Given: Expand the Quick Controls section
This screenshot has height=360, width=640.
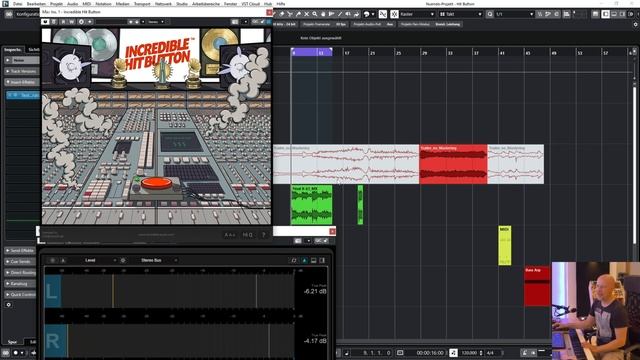Looking at the screenshot, I should (20, 294).
